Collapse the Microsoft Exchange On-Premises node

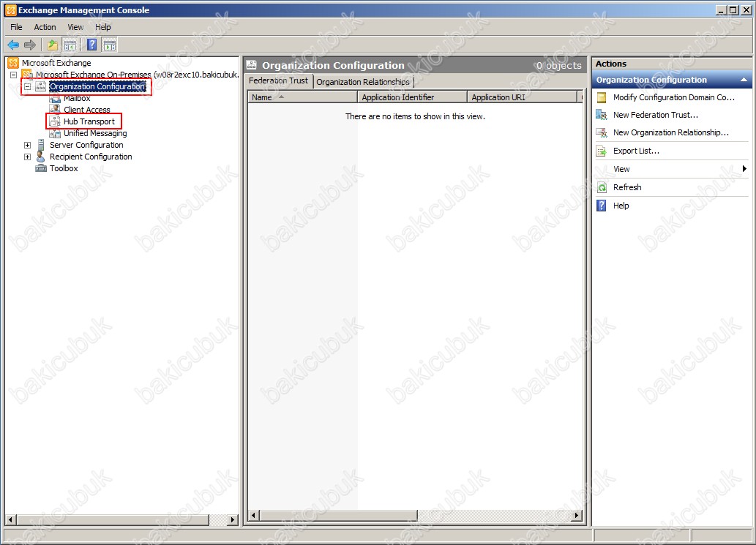click(x=13, y=75)
